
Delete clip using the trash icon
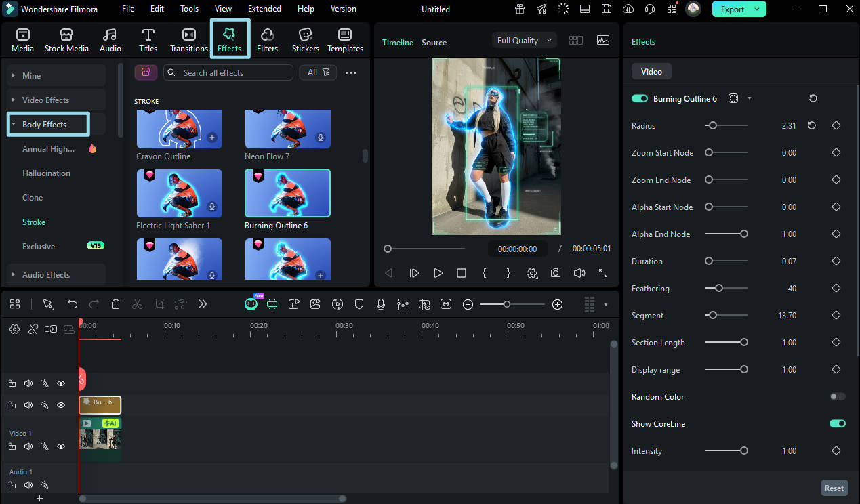coord(116,304)
